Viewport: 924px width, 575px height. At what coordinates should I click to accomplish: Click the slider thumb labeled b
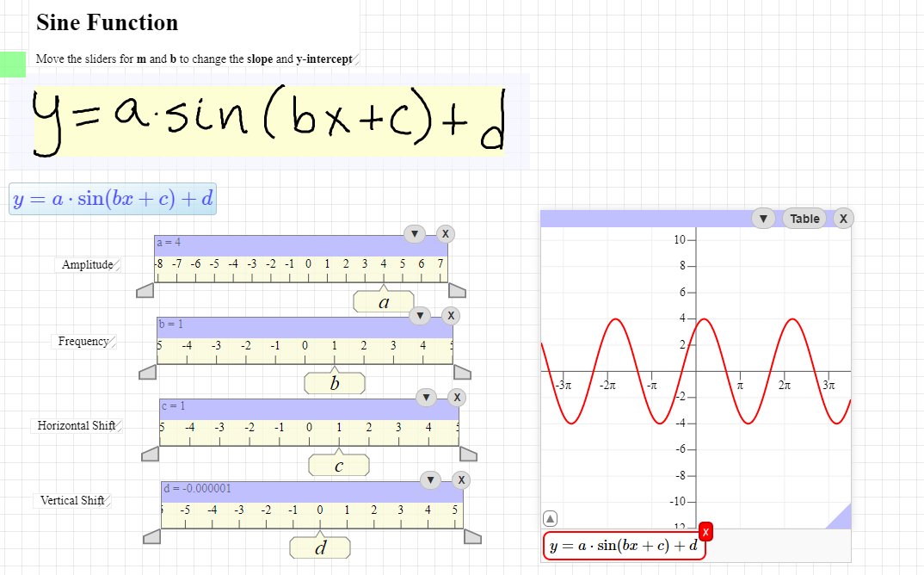pos(334,383)
